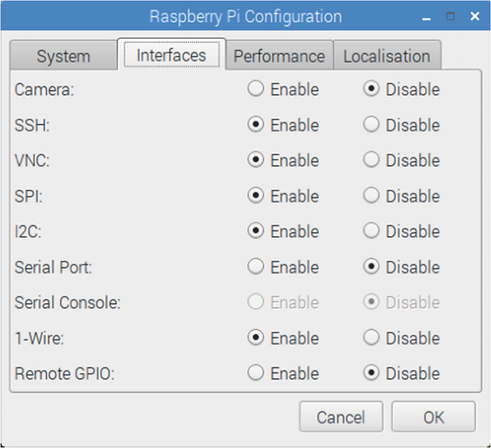Select Disable for VNC

click(371, 160)
